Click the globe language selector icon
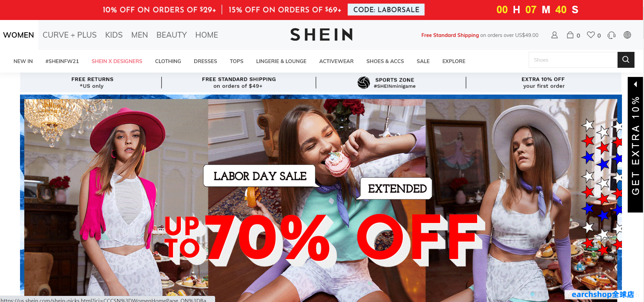The height and width of the screenshot is (302, 644). click(x=627, y=35)
